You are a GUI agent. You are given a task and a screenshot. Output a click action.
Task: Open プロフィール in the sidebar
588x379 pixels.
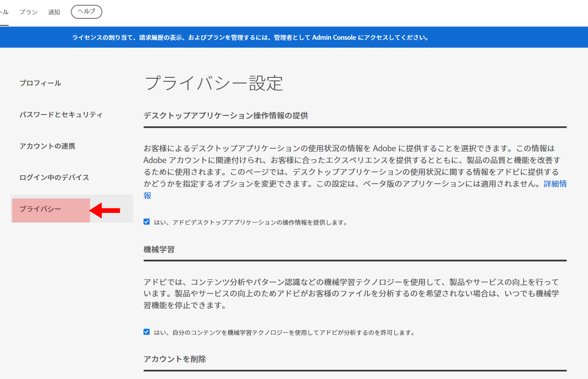(x=40, y=83)
